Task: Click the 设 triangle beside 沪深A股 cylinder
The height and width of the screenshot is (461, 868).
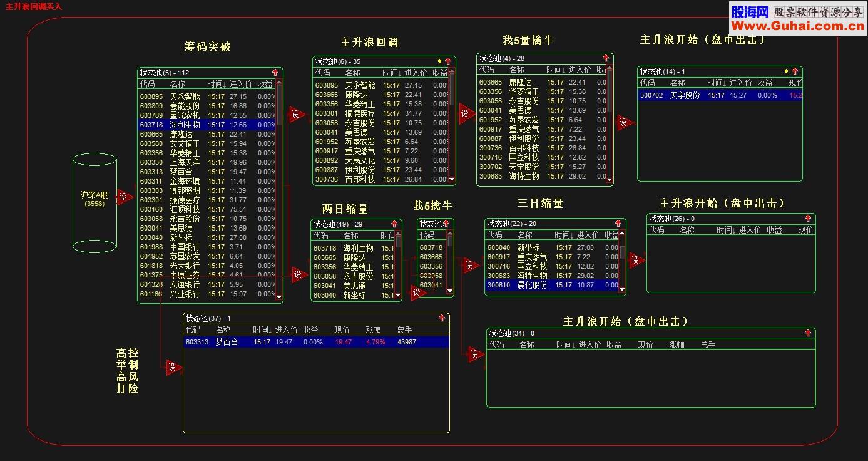Action: [x=124, y=197]
